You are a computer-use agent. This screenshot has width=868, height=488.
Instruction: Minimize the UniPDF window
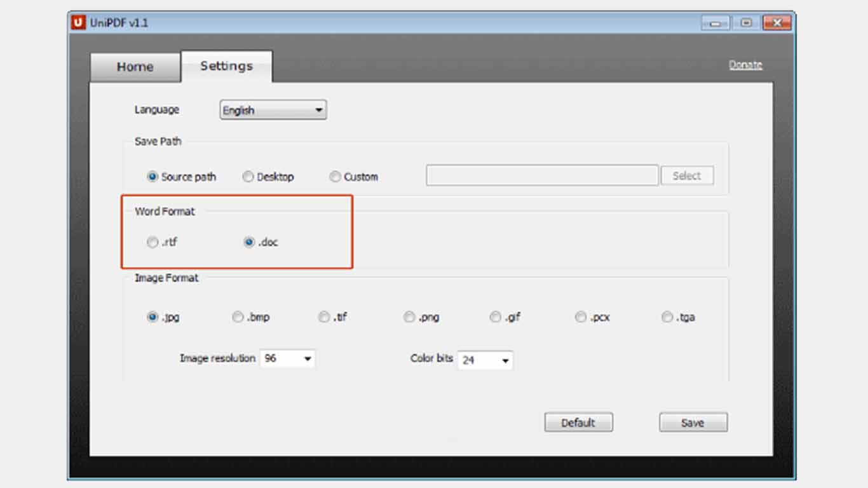tap(715, 23)
